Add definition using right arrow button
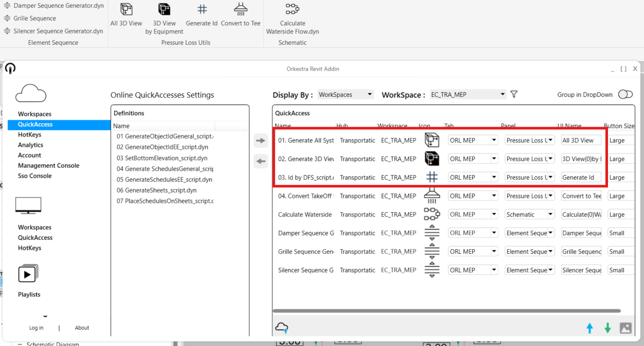 click(x=261, y=141)
